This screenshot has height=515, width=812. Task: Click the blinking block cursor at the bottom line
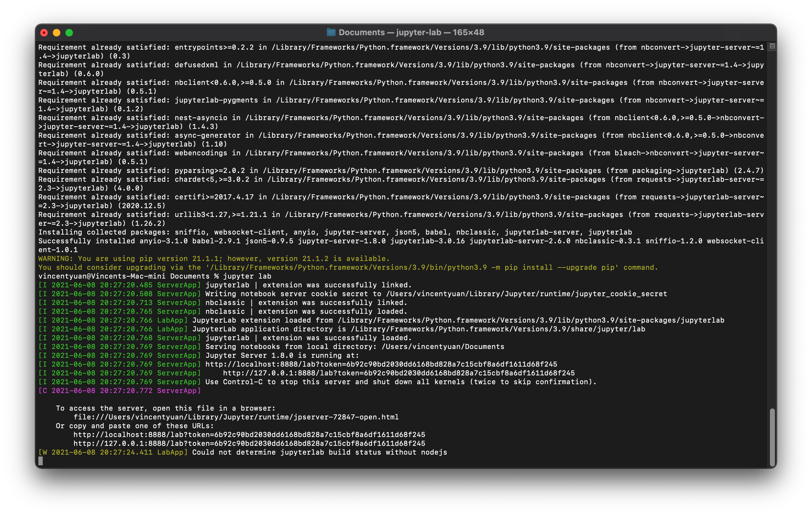coord(41,461)
